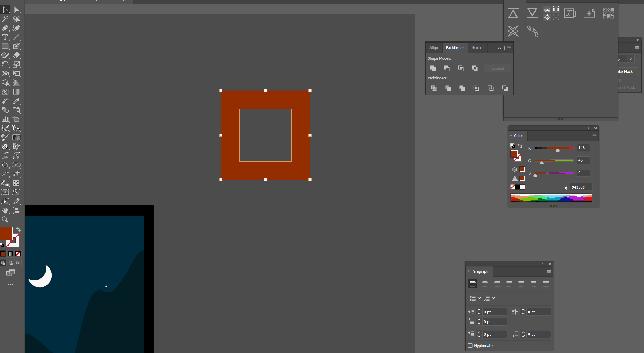The width and height of the screenshot is (644, 353).
Task: Click the hex color input field
Action: click(580, 187)
